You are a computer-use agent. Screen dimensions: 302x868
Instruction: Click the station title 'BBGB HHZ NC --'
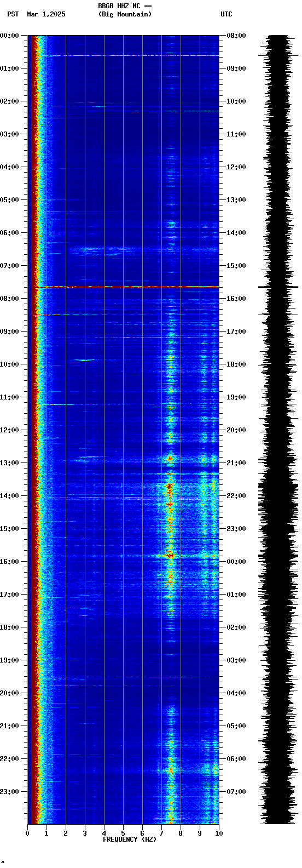[x=125, y=6]
